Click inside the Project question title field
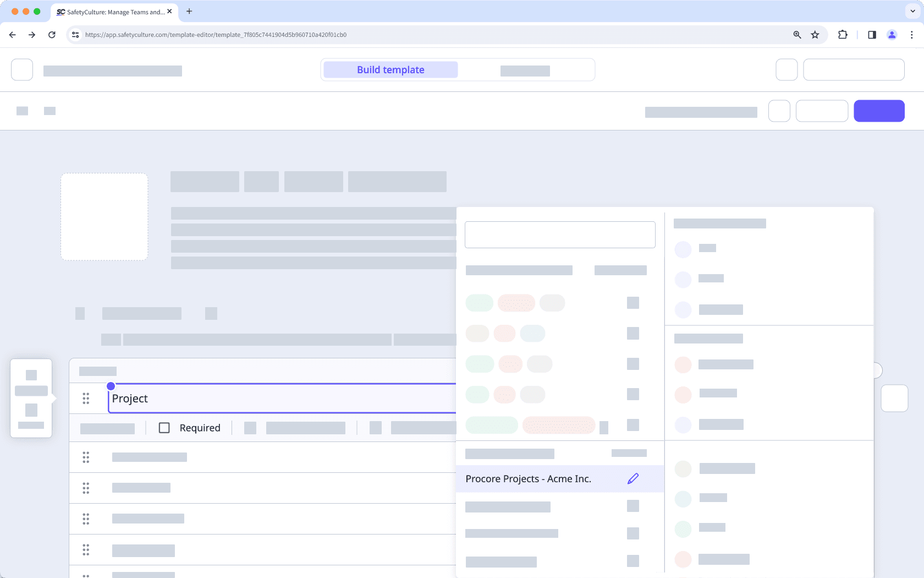Viewport: 924px width, 578px height. (220, 398)
